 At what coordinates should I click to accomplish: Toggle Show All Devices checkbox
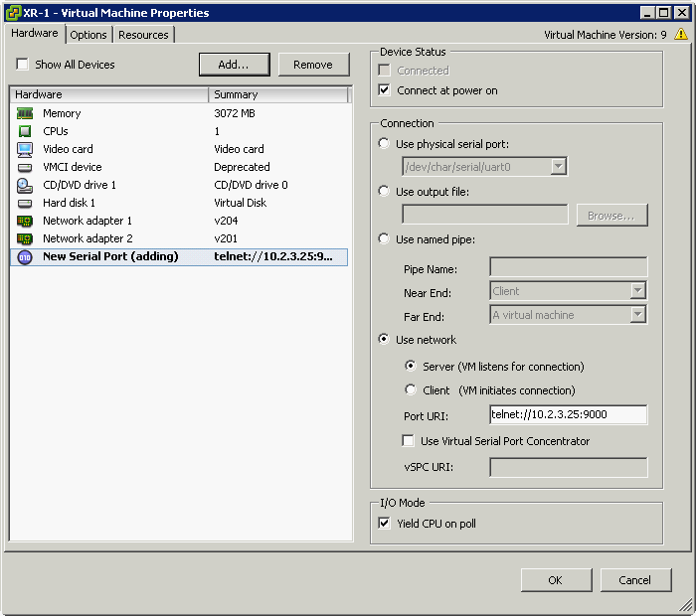tap(22, 65)
